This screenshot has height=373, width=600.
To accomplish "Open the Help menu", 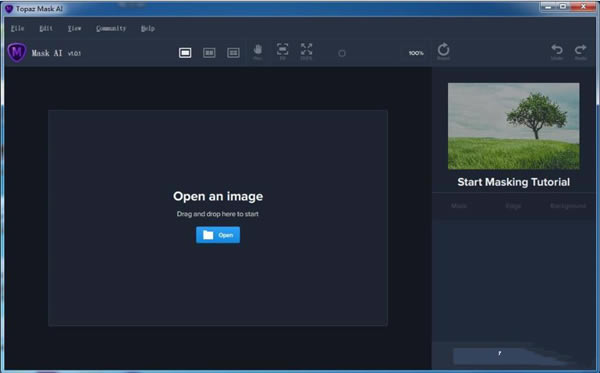I will tap(148, 28).
